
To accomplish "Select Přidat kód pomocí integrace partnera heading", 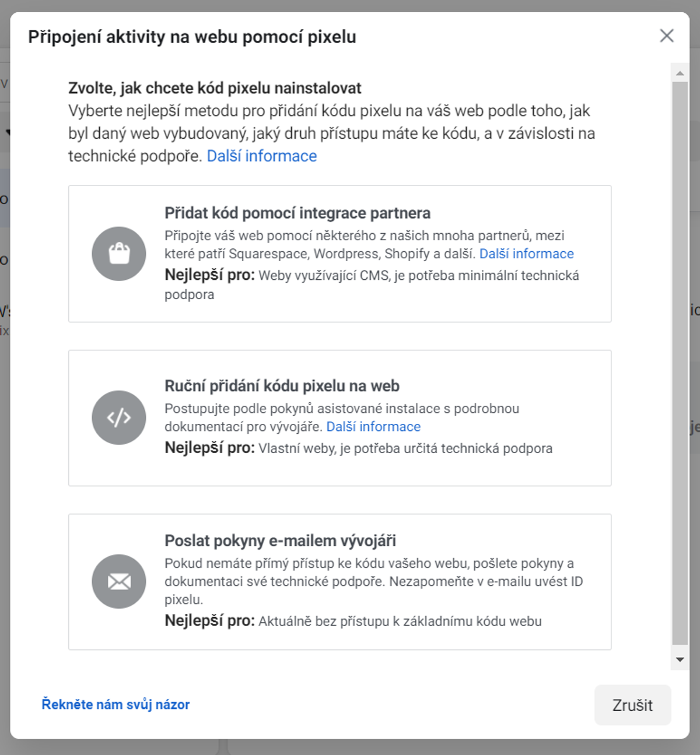I will tap(297, 213).
